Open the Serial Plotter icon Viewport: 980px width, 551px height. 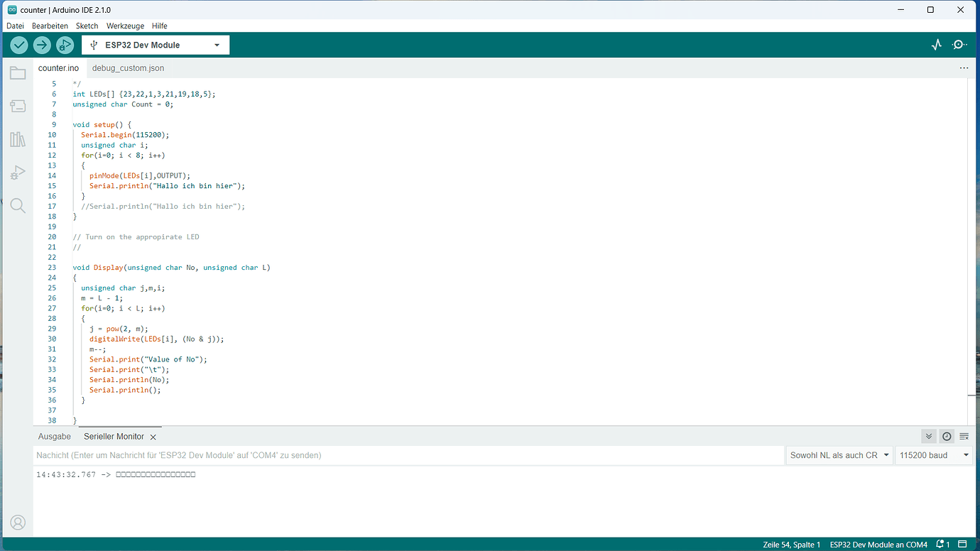tap(936, 44)
